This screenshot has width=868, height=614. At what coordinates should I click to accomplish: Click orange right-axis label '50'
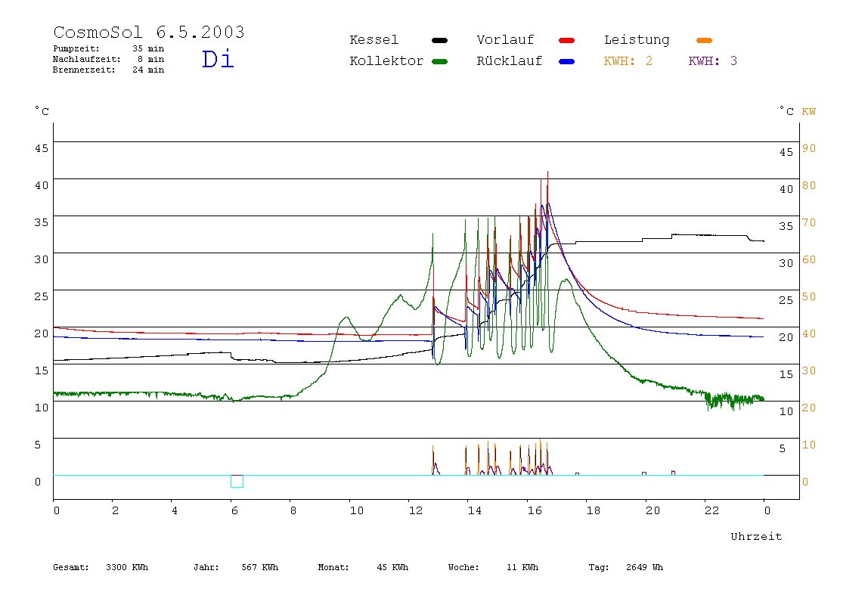809,296
